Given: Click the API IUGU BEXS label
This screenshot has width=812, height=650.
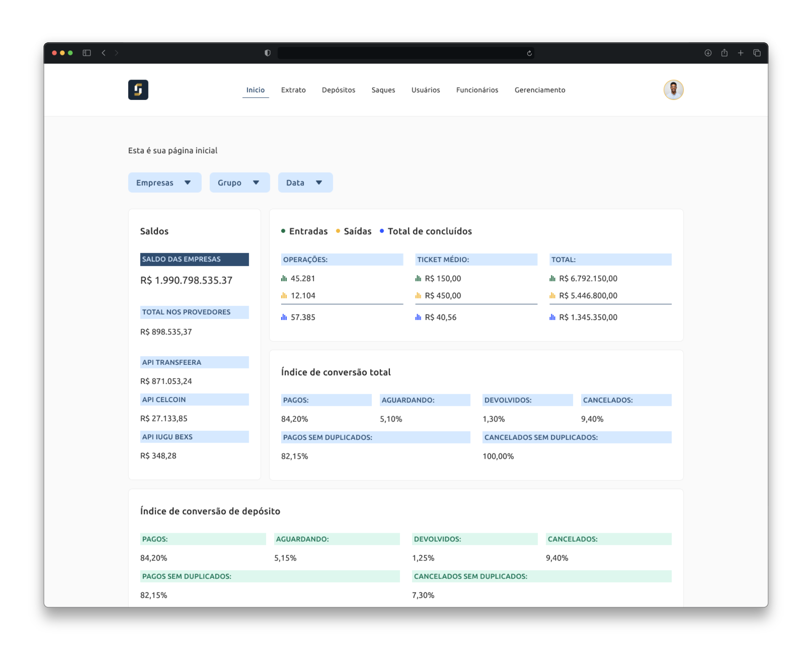Looking at the screenshot, I should pyautogui.click(x=194, y=437).
